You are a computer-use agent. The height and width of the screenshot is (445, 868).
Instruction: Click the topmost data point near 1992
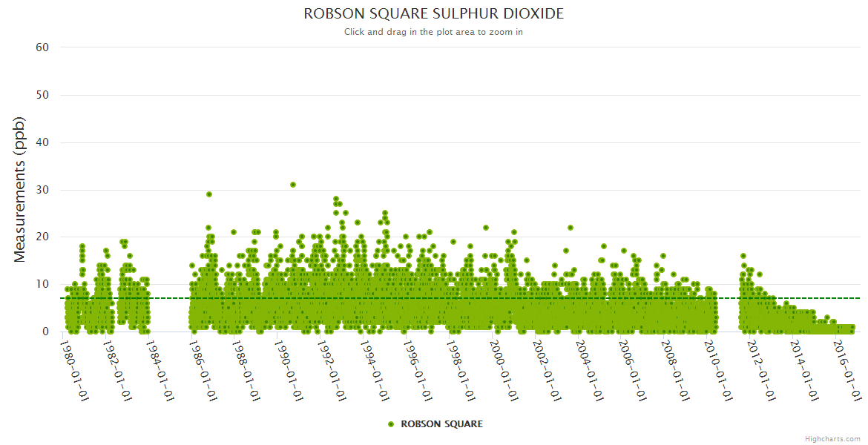click(336, 199)
